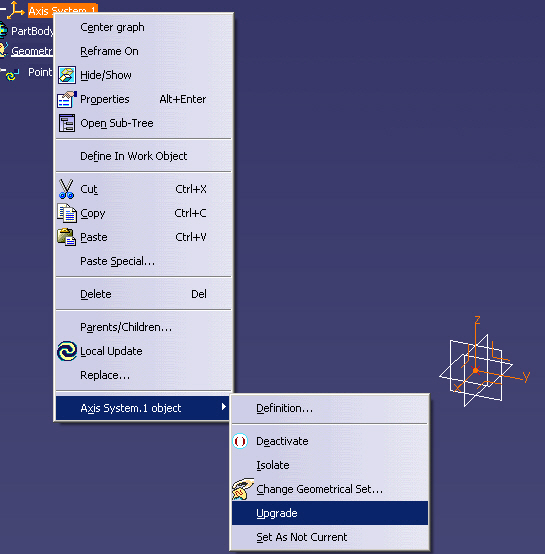Click the Hide/Show icon in context menu
Image resolution: width=545 pixels, height=554 pixels.
point(66,75)
